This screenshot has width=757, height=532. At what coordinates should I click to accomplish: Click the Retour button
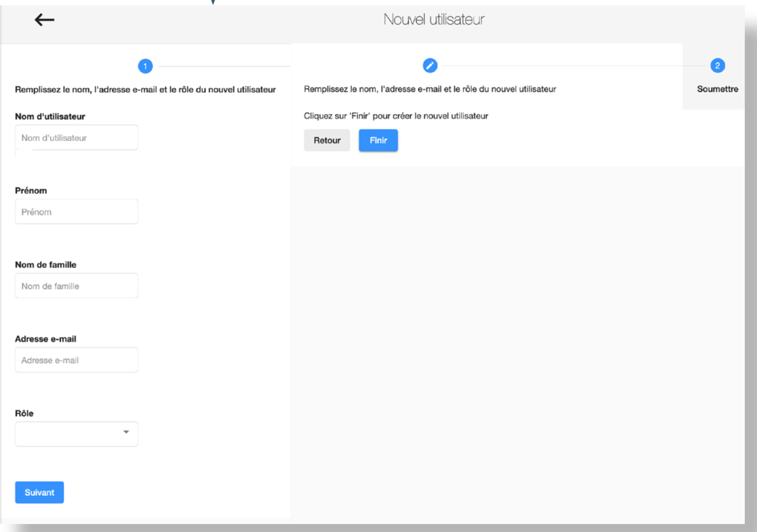pos(327,141)
